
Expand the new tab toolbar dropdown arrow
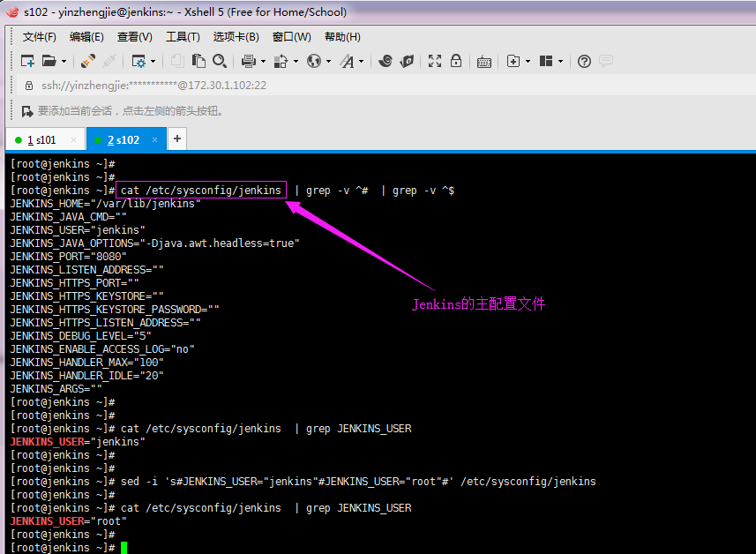coord(528,62)
